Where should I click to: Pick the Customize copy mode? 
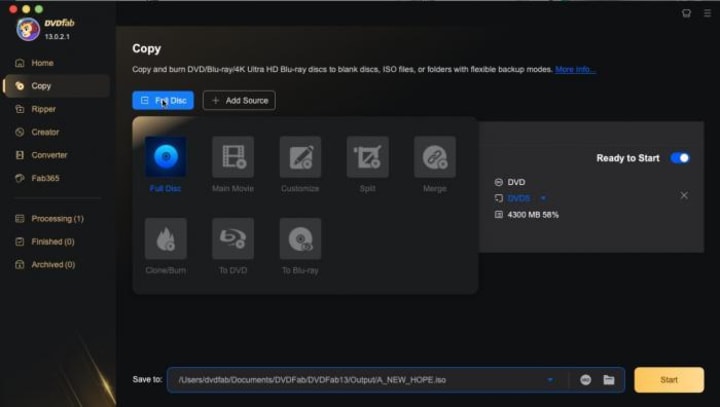(300, 157)
